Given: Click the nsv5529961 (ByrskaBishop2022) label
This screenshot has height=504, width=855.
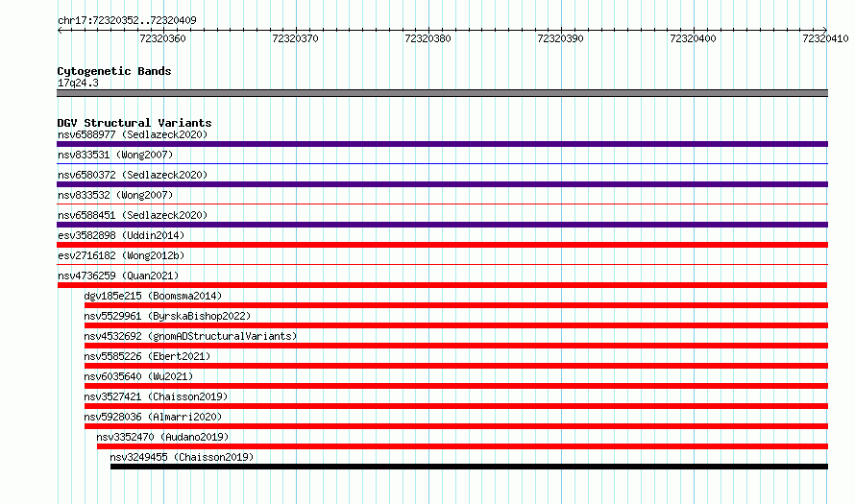Looking at the screenshot, I should 167,316.
